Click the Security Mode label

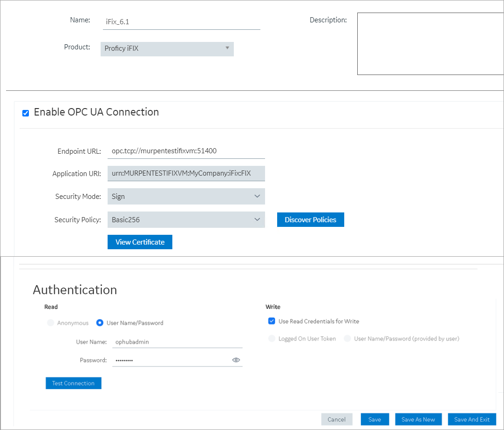click(78, 196)
